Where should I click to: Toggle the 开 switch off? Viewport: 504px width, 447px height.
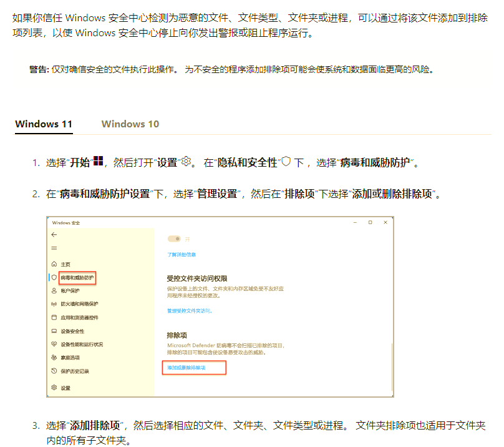point(174,238)
